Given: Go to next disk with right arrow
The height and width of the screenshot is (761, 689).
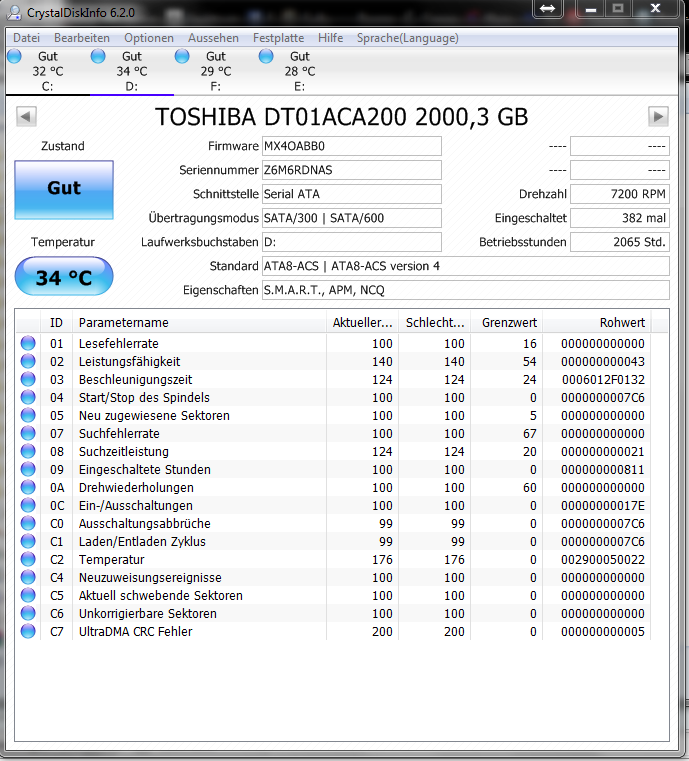Looking at the screenshot, I should [658, 116].
